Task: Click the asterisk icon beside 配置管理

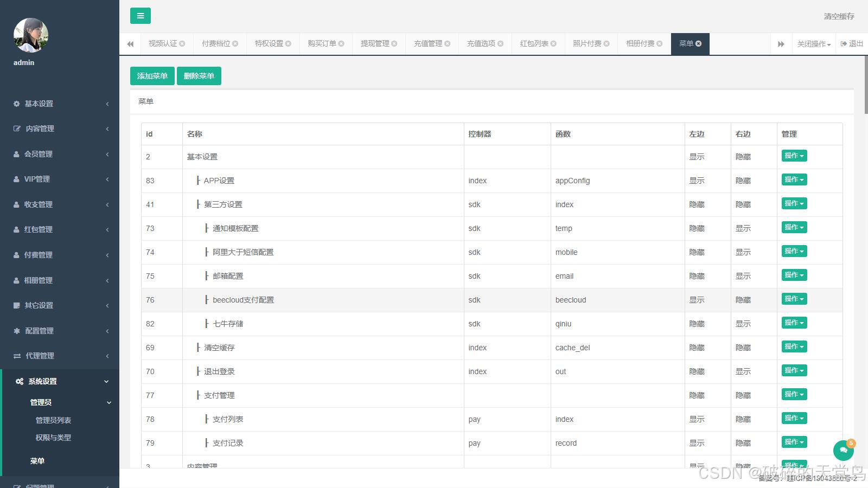Action: pyautogui.click(x=17, y=331)
